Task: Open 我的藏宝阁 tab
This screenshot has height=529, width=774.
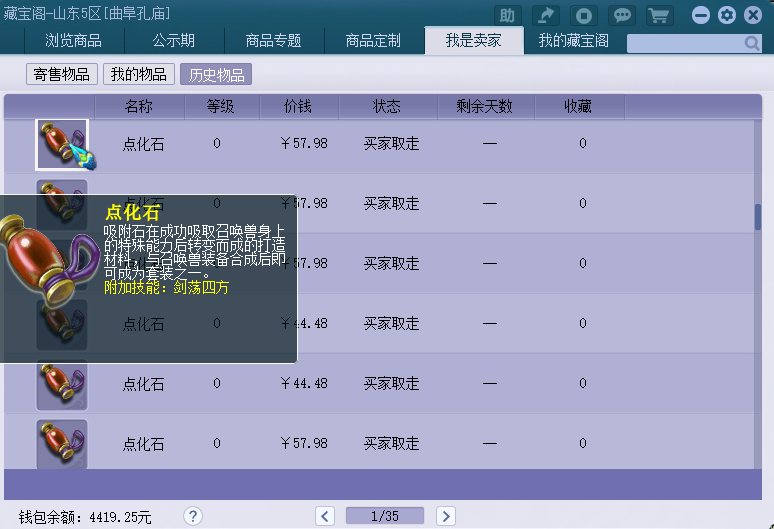Action: [x=574, y=41]
